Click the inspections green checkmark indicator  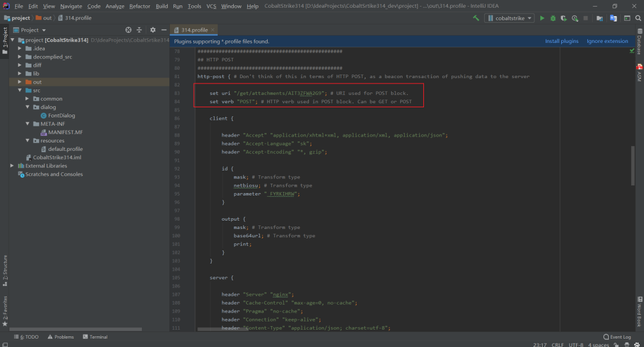coord(631,51)
